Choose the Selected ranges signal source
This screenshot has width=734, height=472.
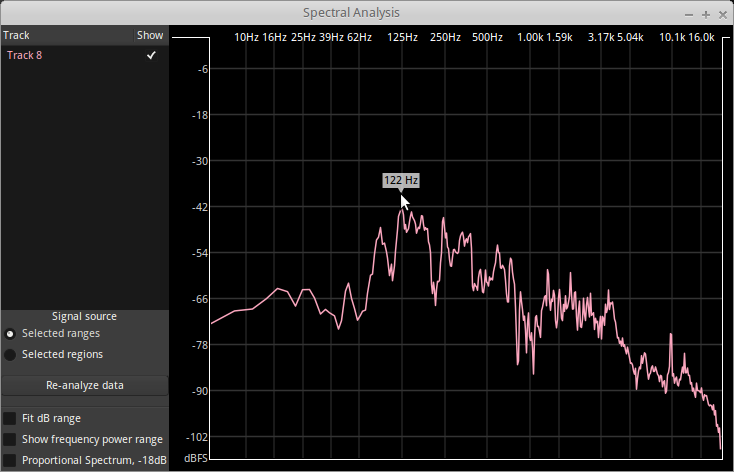pos(10,334)
